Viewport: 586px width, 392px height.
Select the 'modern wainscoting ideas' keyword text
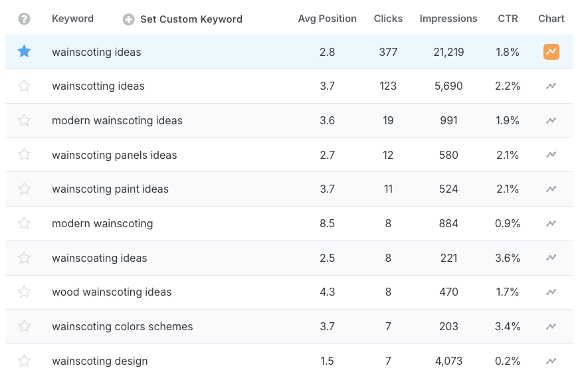pos(117,120)
